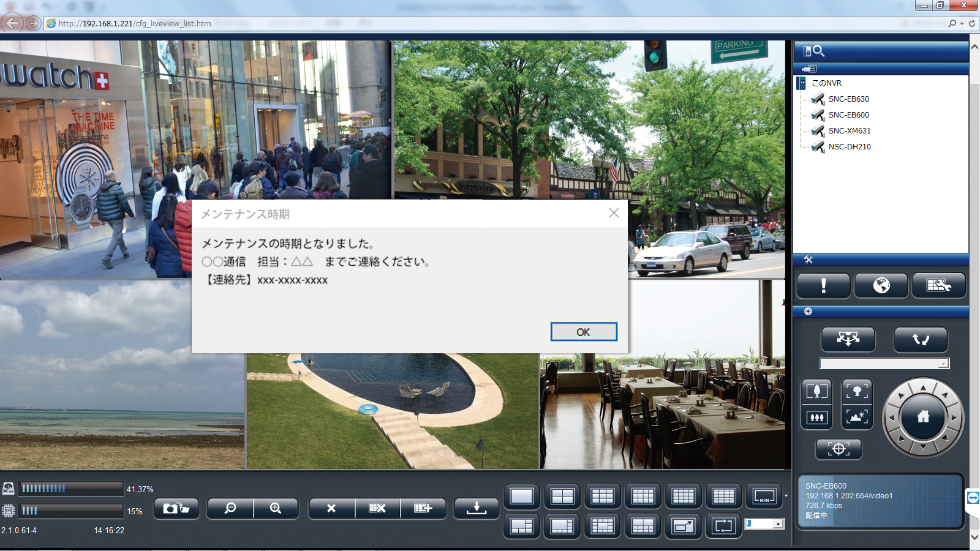The height and width of the screenshot is (551, 980).
Task: Click the download button
Action: pyautogui.click(x=477, y=508)
